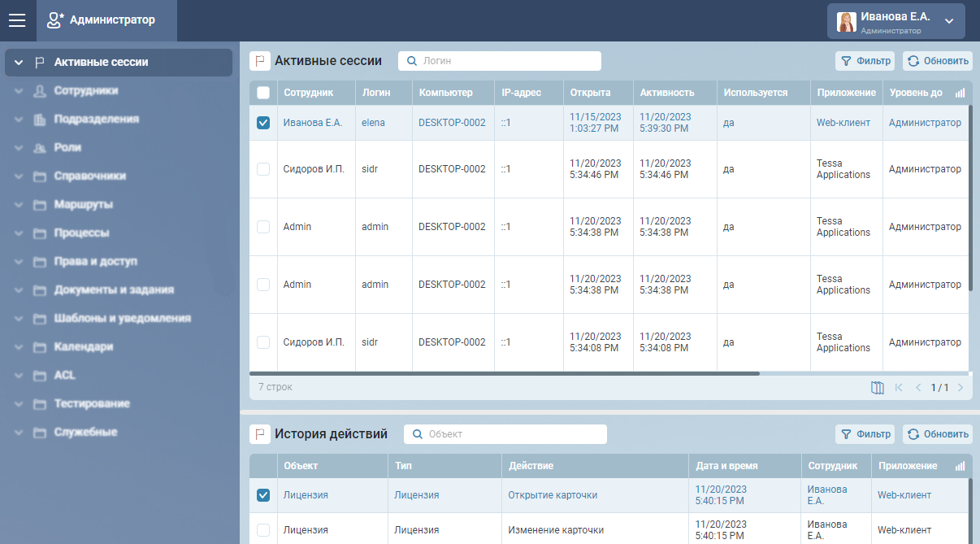Image resolution: width=980 pixels, height=544 pixels.
Task: Open the user profile dropdown arrow
Action: pos(948,20)
